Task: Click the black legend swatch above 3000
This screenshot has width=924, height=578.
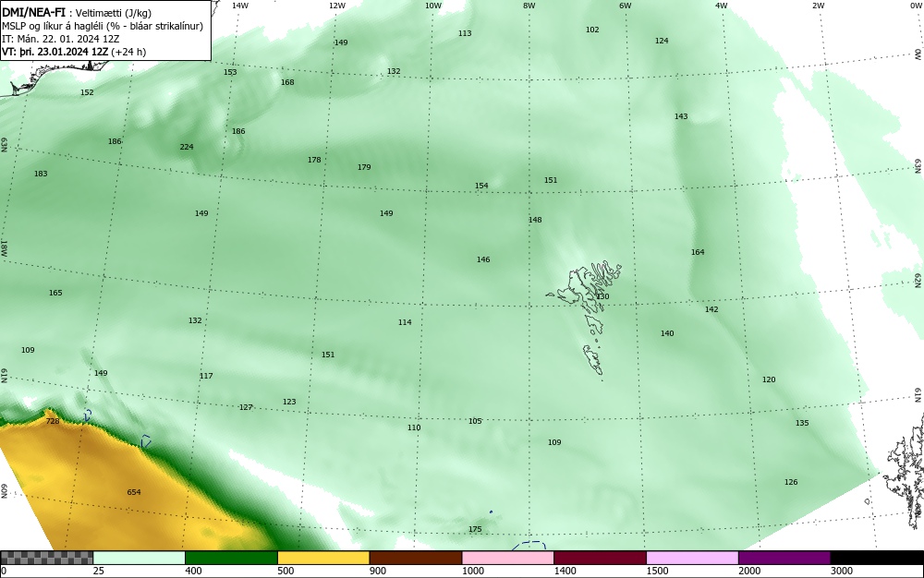Action: pyautogui.click(x=877, y=558)
